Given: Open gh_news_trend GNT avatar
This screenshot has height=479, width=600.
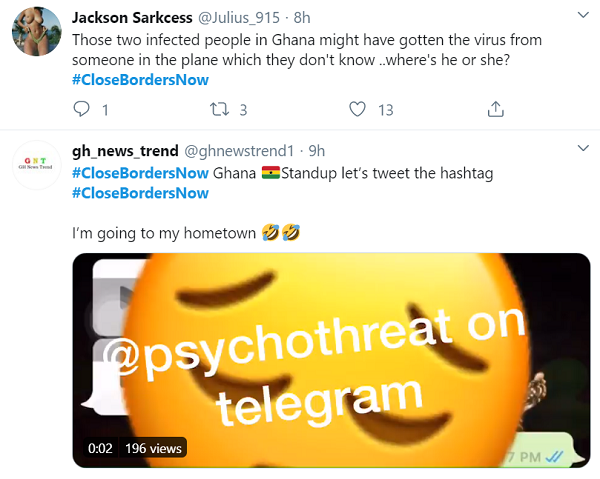Looking at the screenshot, I should tap(37, 165).
